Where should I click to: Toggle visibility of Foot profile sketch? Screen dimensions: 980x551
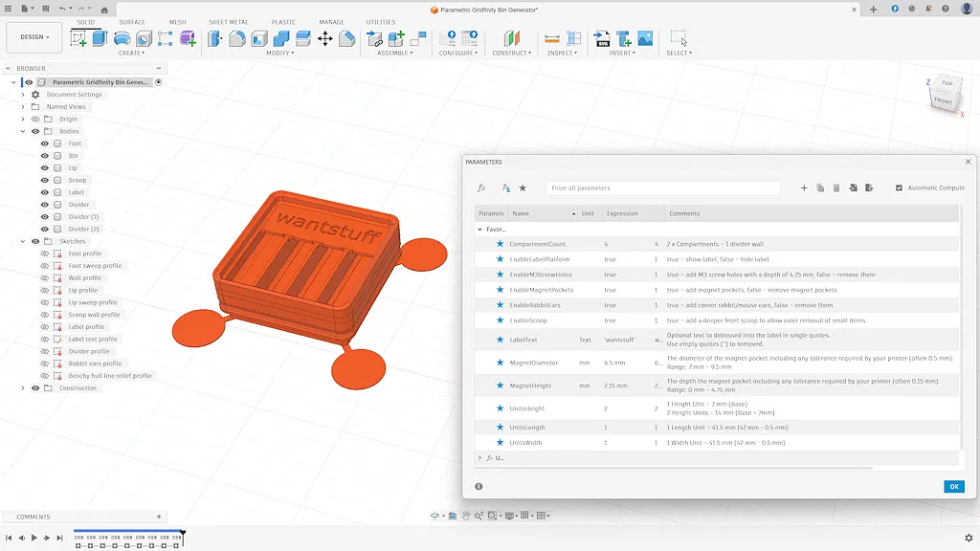(x=44, y=253)
